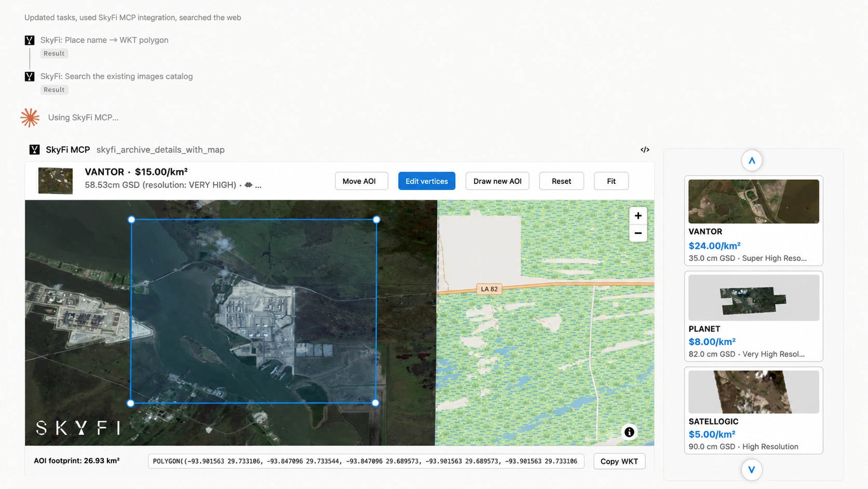Image resolution: width=868 pixels, height=489 pixels.
Task: Select the bottom-left AOI vertex handle
Action: (130, 403)
